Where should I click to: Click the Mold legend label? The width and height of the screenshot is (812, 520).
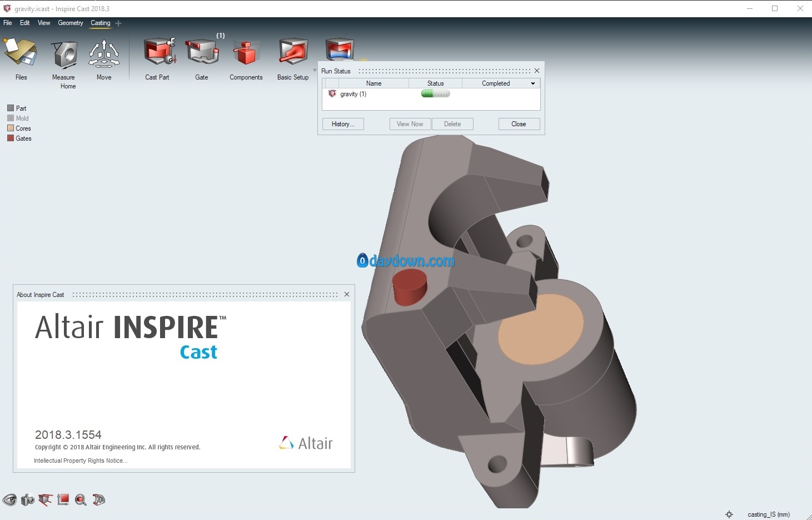point(22,118)
